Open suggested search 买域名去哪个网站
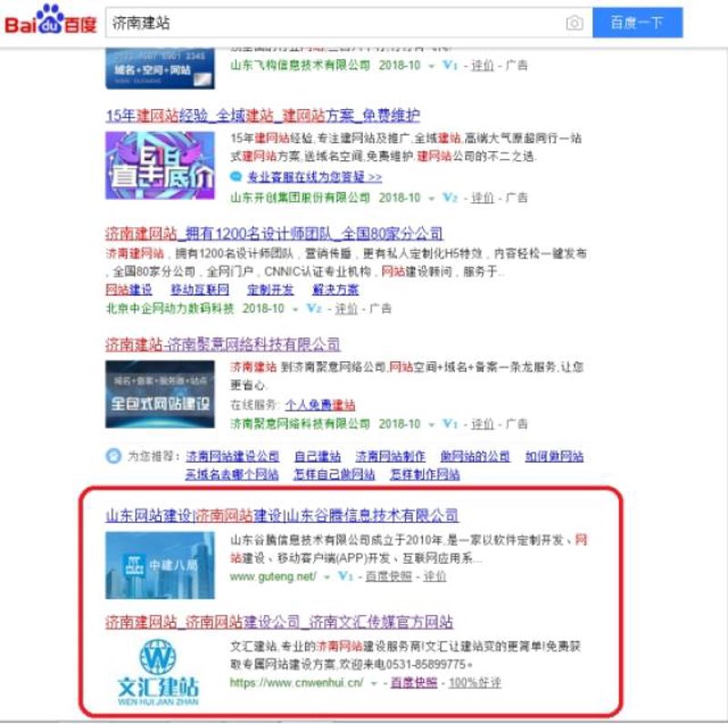The width and height of the screenshot is (728, 724). click(232, 474)
